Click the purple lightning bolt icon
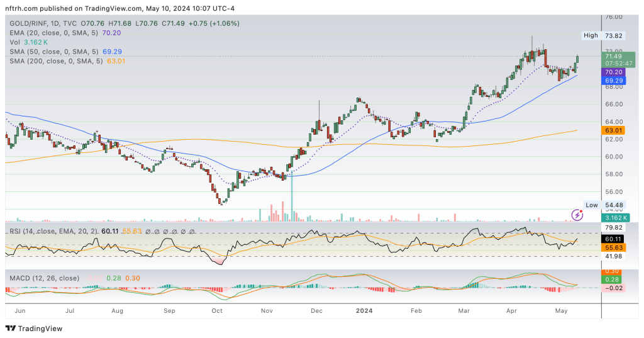 pos(577,215)
